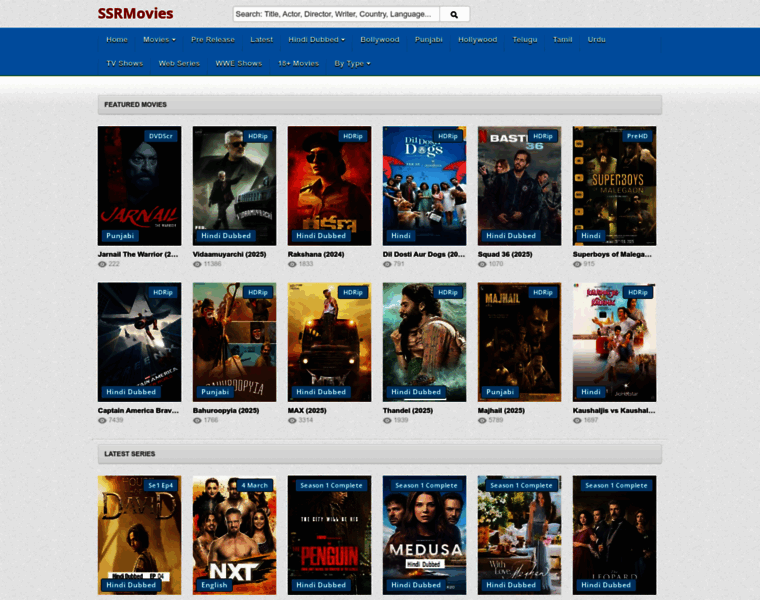Screen dimensions: 760x600
Task: Click the DVDScr badge on Jarnail poster
Action: tap(161, 136)
